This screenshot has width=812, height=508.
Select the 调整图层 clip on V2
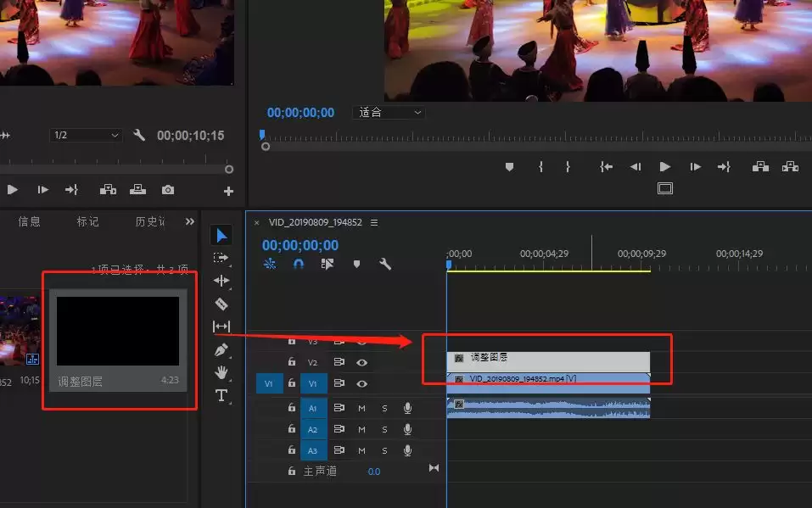click(x=548, y=361)
